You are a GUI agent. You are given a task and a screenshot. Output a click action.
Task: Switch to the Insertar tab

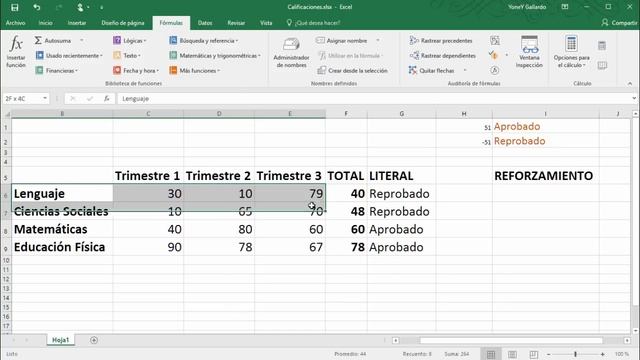coord(77,23)
